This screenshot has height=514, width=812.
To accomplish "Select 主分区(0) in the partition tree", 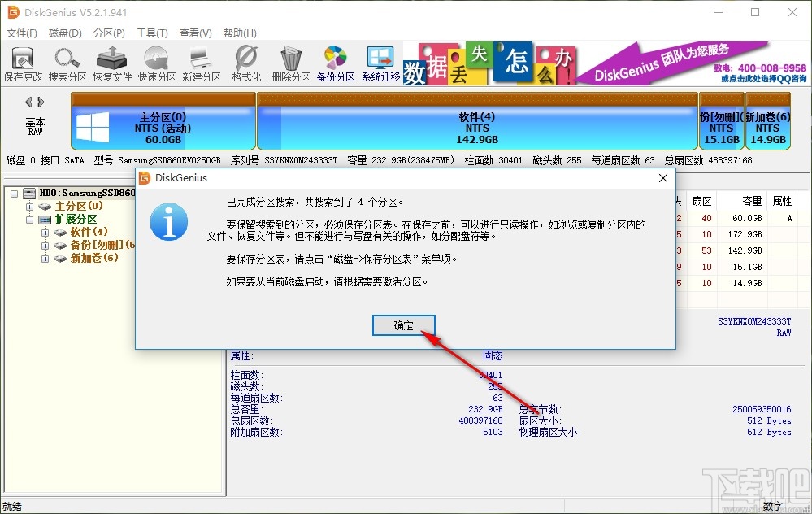I will click(79, 207).
